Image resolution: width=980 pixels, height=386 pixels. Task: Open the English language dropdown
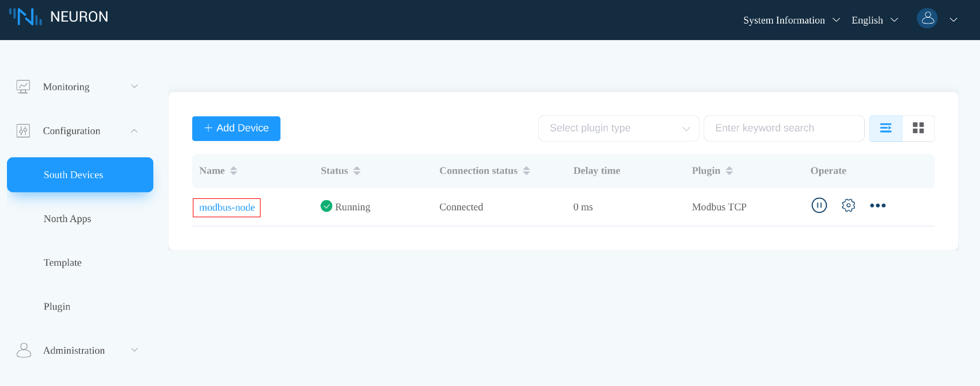pos(875,20)
